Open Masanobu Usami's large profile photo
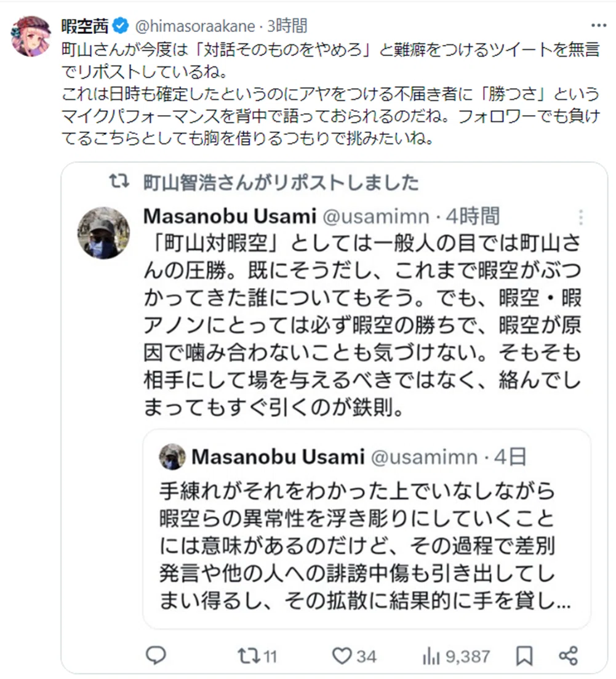The image size is (616, 679). [103, 233]
